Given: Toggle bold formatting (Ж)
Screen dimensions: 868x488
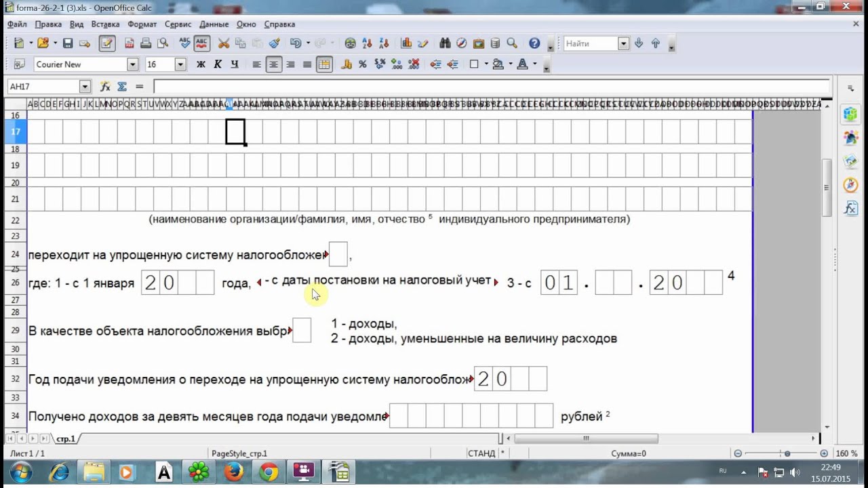Looking at the screenshot, I should coord(201,64).
